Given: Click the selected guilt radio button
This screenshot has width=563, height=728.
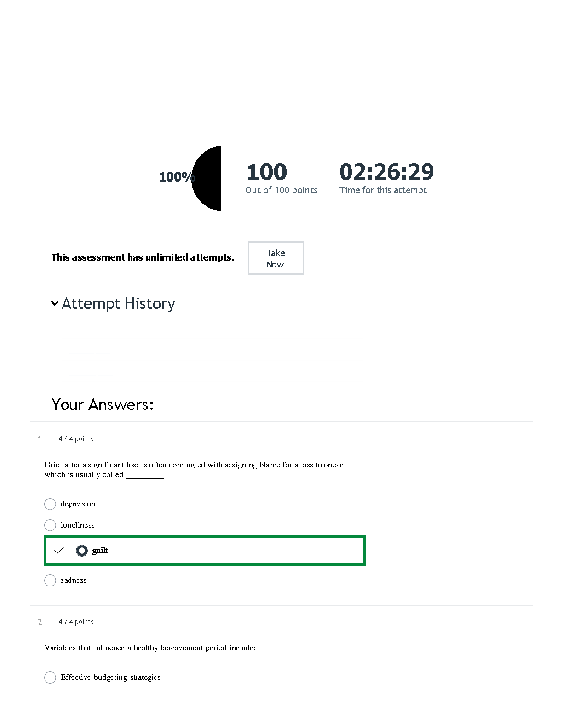Looking at the screenshot, I should point(82,550).
